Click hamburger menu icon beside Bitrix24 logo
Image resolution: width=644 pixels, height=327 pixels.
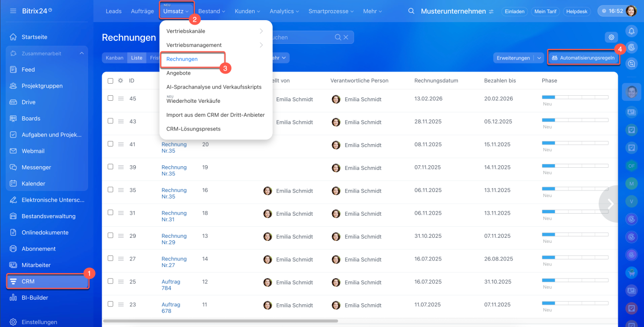[13, 11]
